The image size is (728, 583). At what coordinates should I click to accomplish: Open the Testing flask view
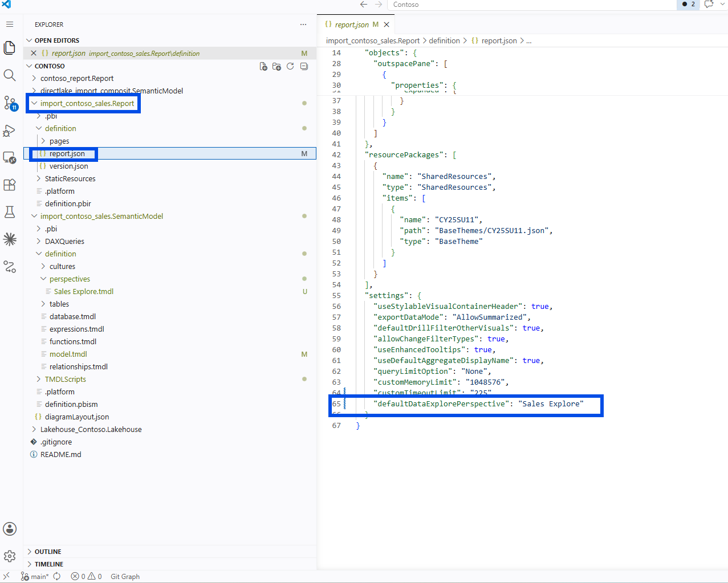10,212
